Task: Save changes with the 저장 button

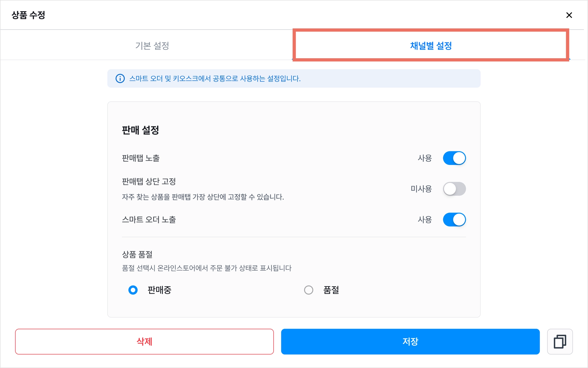Action: [410, 342]
